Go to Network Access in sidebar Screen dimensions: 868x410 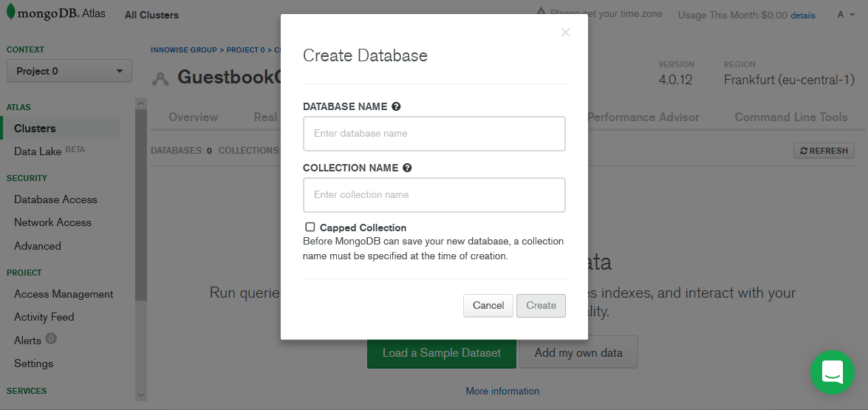[x=52, y=222]
